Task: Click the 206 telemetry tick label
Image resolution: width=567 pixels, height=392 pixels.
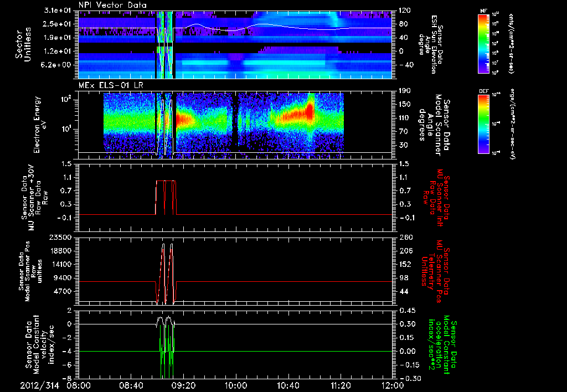Action: tap(405, 251)
